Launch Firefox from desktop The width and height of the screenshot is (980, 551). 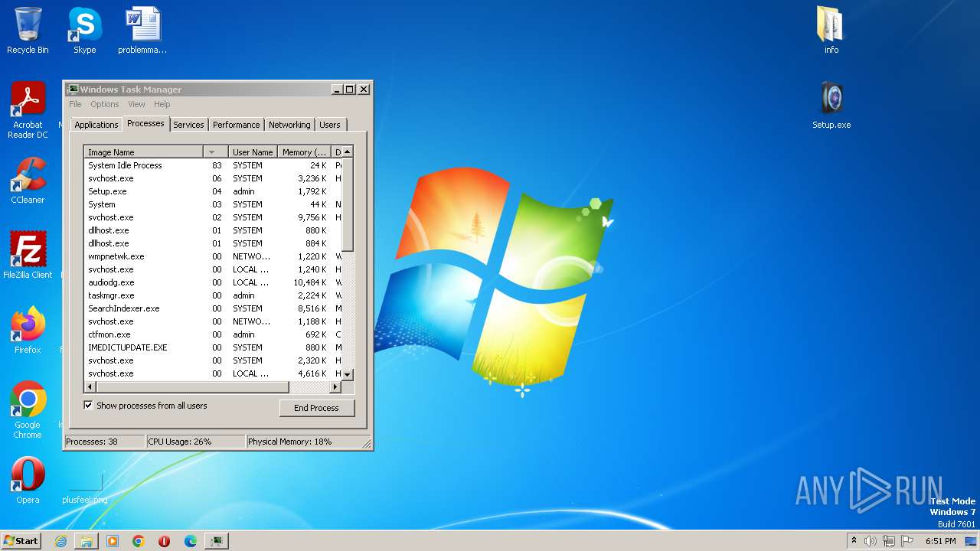(x=28, y=330)
